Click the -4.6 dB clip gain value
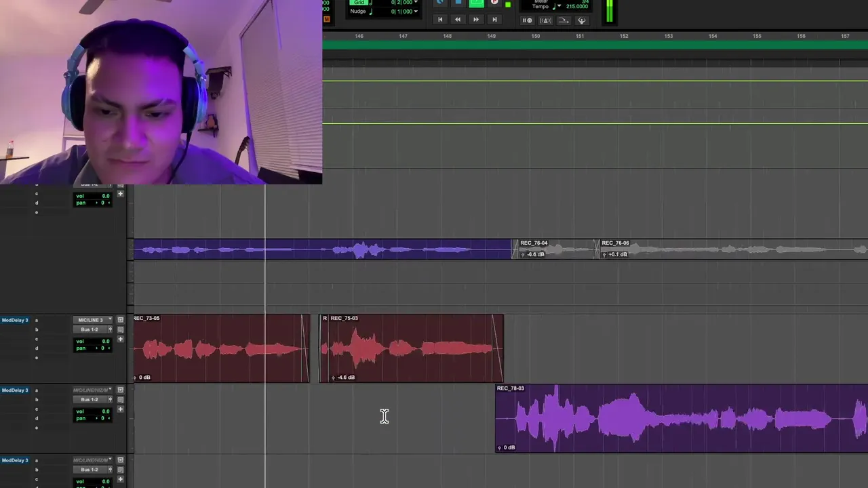Screen dimensions: 868x488 (x=347, y=378)
